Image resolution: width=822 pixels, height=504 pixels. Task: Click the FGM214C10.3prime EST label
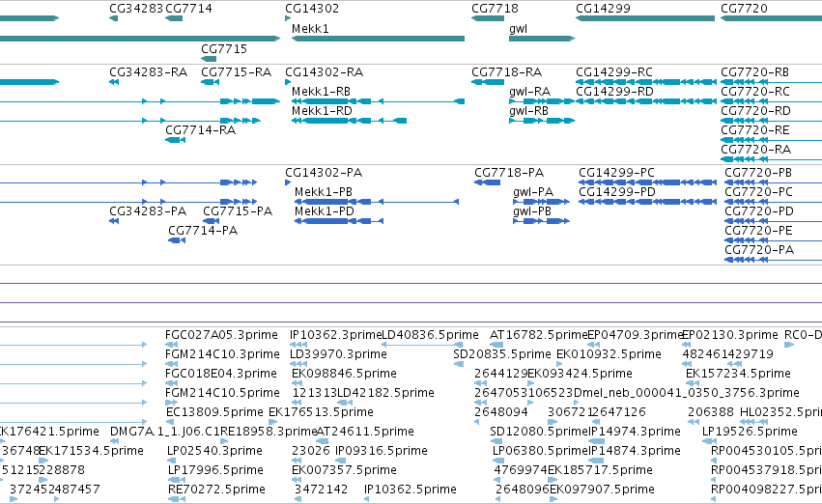coord(222,354)
